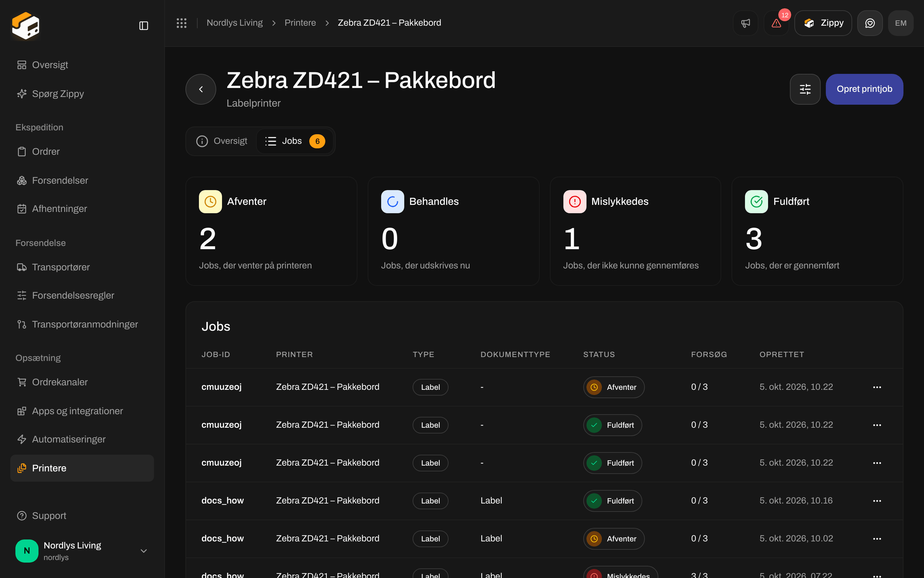Click the 5. okt. 2026, 10.16 date
Image resolution: width=924 pixels, height=578 pixels.
(796, 501)
